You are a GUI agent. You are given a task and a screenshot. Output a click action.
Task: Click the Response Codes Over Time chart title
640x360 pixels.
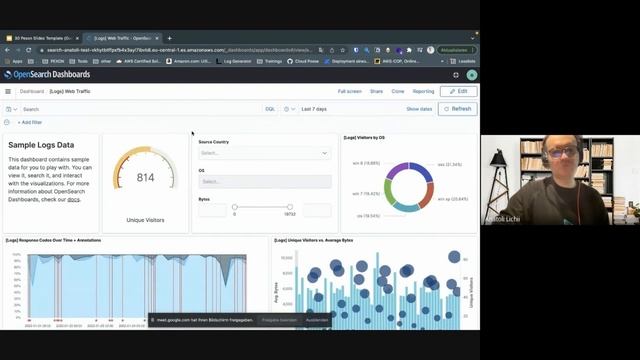[x=53, y=240]
